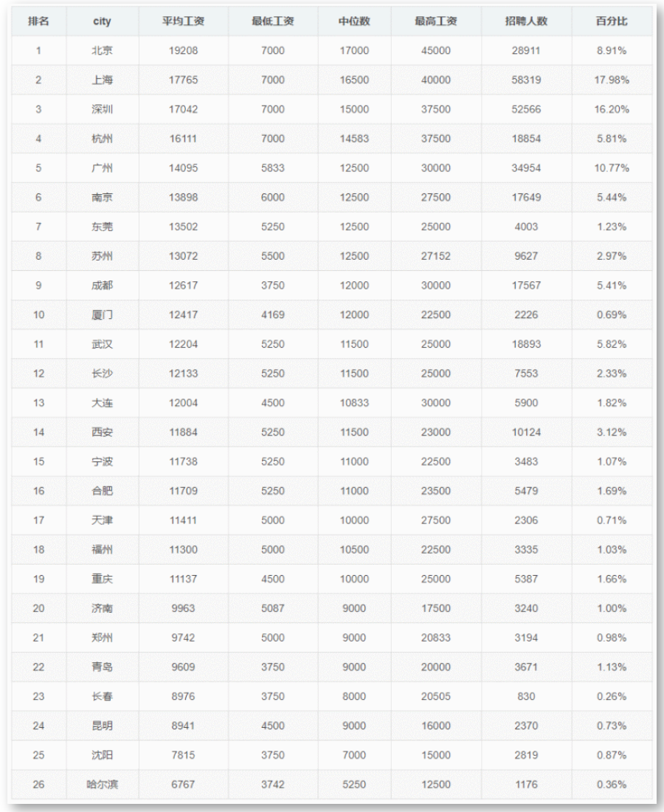Image resolution: width=664 pixels, height=812 pixels.
Task: Select the 广州 city cell
Action: click(x=102, y=168)
